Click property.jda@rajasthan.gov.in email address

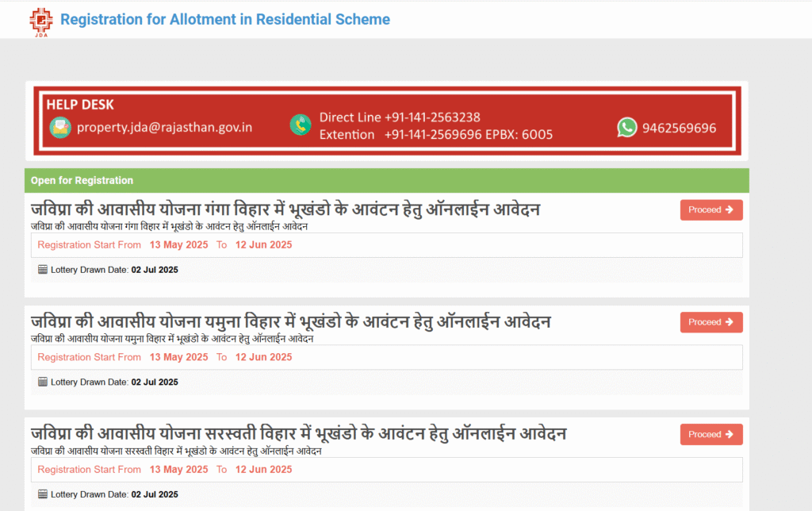165,128
